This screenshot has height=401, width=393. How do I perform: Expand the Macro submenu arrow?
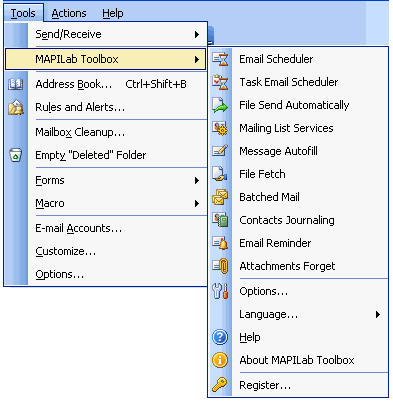[x=197, y=203]
